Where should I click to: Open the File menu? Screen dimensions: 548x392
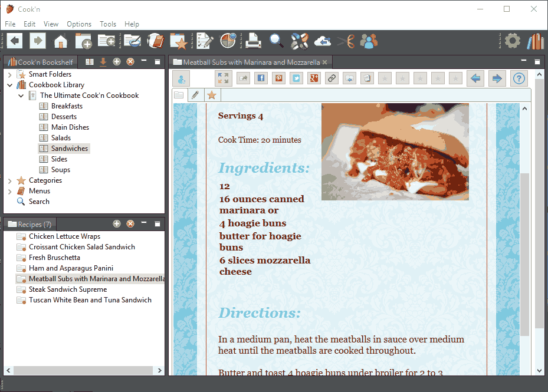pos(10,24)
